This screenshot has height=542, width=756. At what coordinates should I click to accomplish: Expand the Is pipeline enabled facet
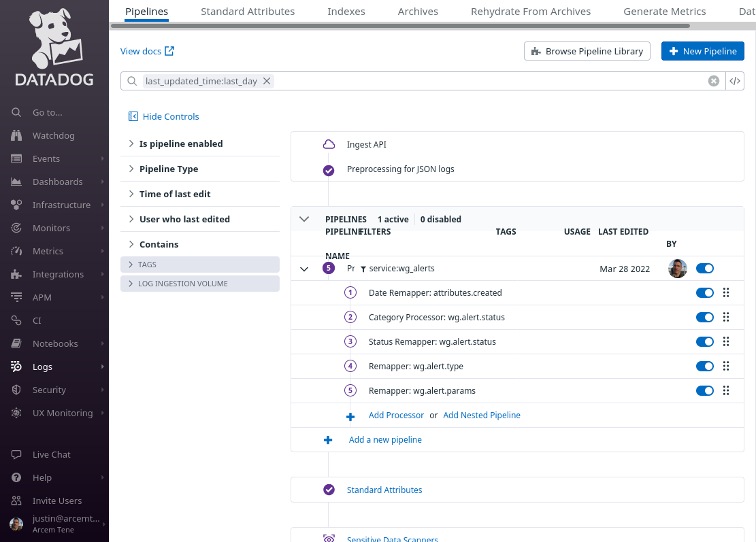pos(199,143)
